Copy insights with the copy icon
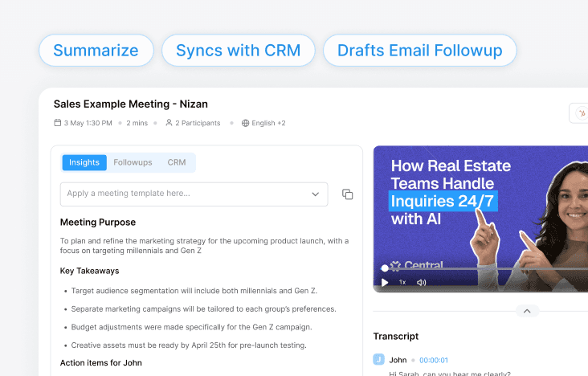Screen dimensions: 588x376 (x=348, y=194)
